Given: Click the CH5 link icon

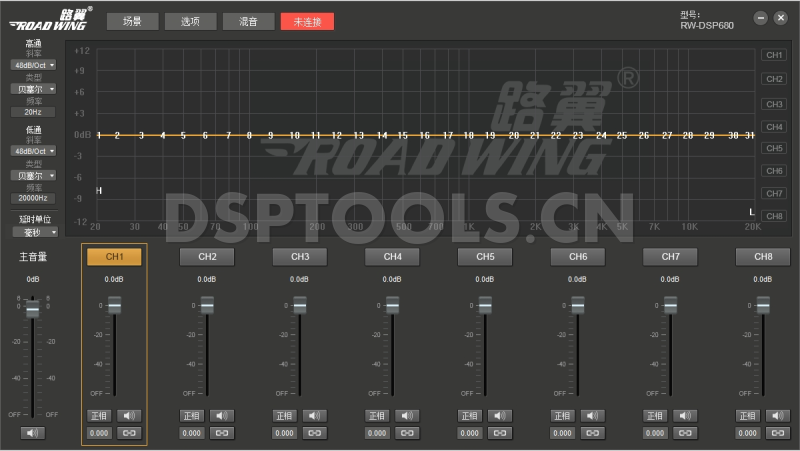Looking at the screenshot, I should pyautogui.click(x=500, y=433).
